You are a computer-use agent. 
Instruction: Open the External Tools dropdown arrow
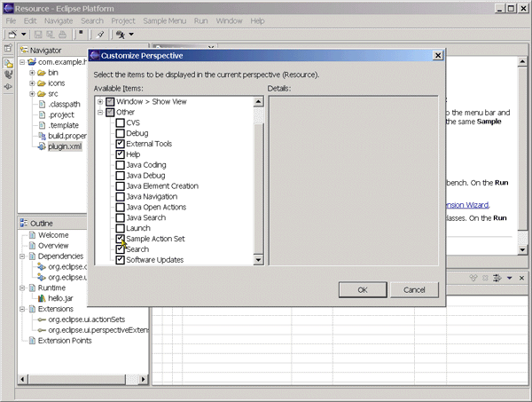[131, 35]
